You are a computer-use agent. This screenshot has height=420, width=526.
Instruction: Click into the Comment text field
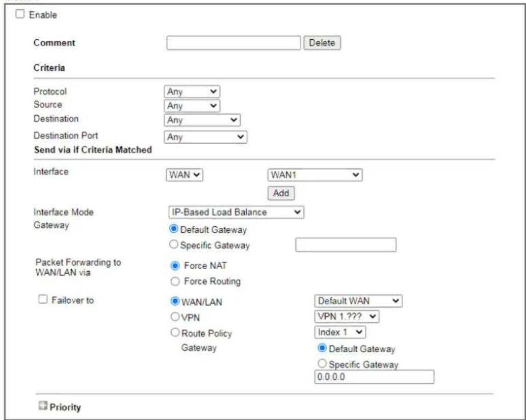(x=233, y=43)
